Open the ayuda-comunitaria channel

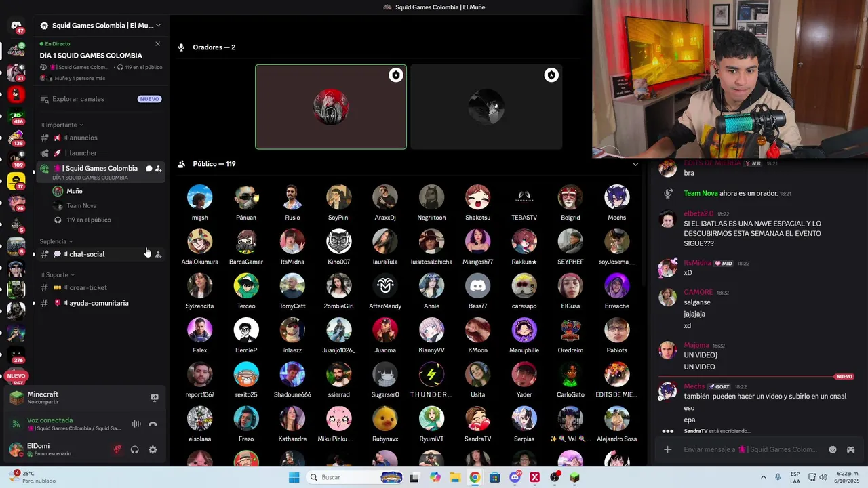(101, 303)
